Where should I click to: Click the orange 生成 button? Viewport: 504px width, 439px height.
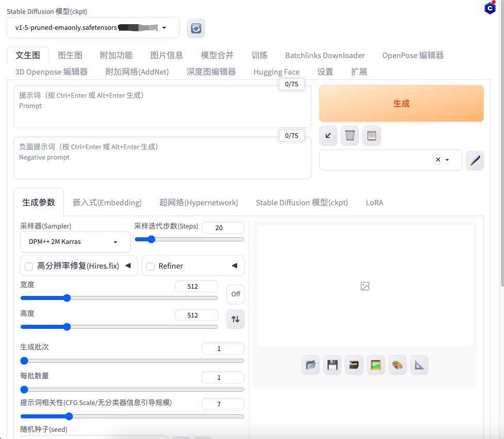[401, 103]
